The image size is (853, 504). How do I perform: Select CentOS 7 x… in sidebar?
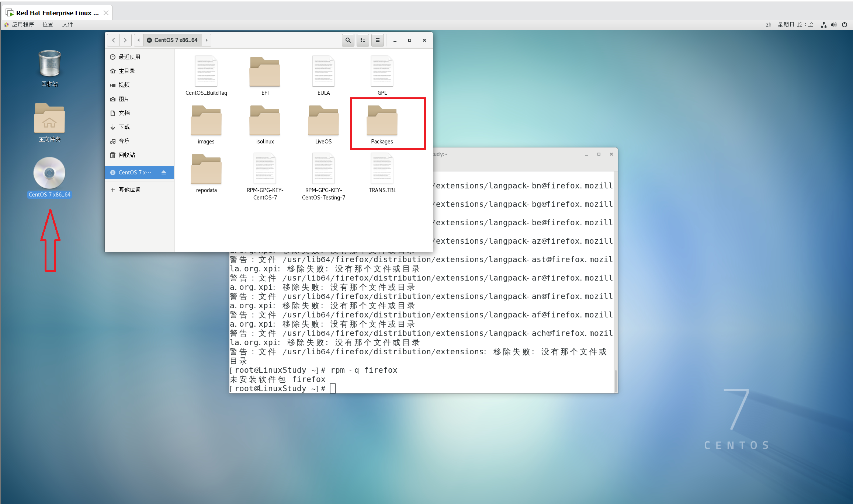tap(139, 173)
